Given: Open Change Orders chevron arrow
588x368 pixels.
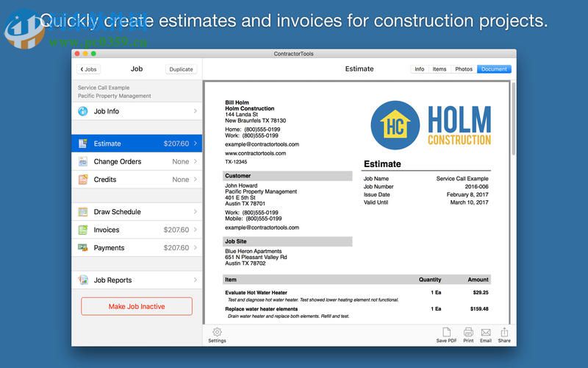Looking at the screenshot, I should [196, 161].
